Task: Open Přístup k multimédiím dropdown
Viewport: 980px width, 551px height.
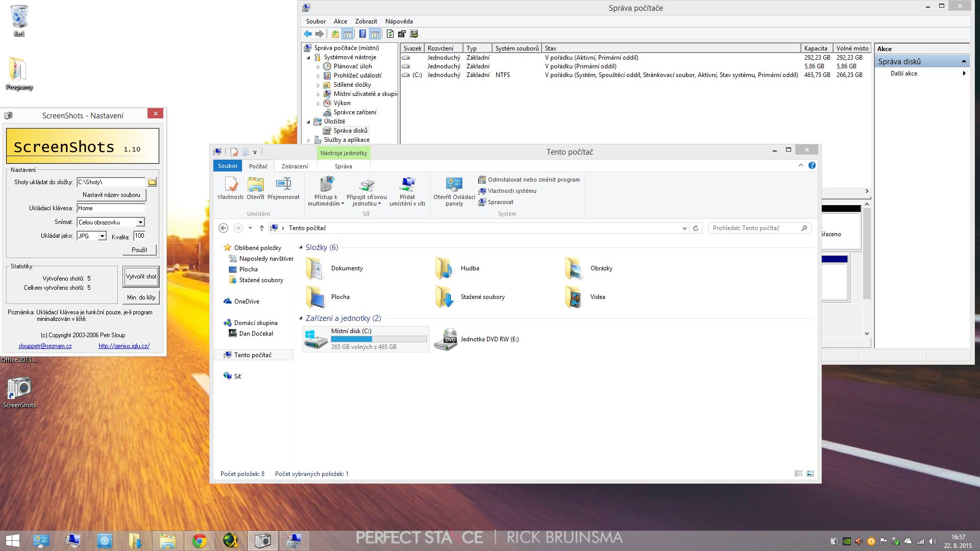Action: click(326, 192)
